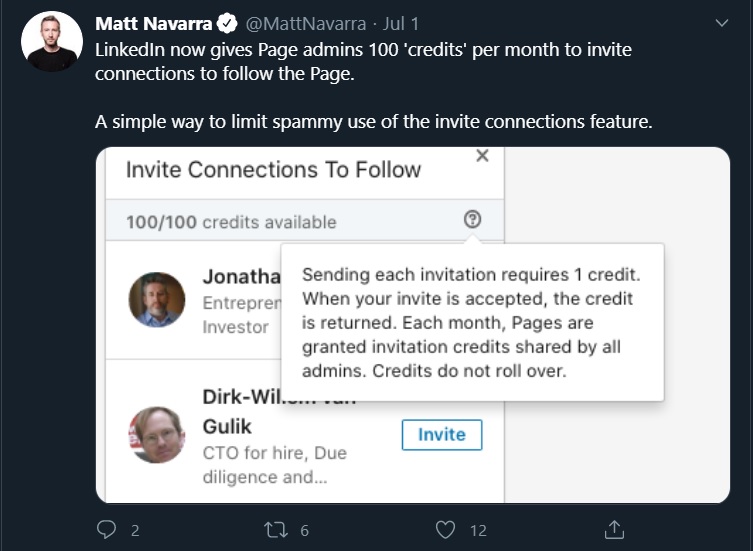Click the credit explanation tooltip text
753x551 pixels.
[x=471, y=323]
